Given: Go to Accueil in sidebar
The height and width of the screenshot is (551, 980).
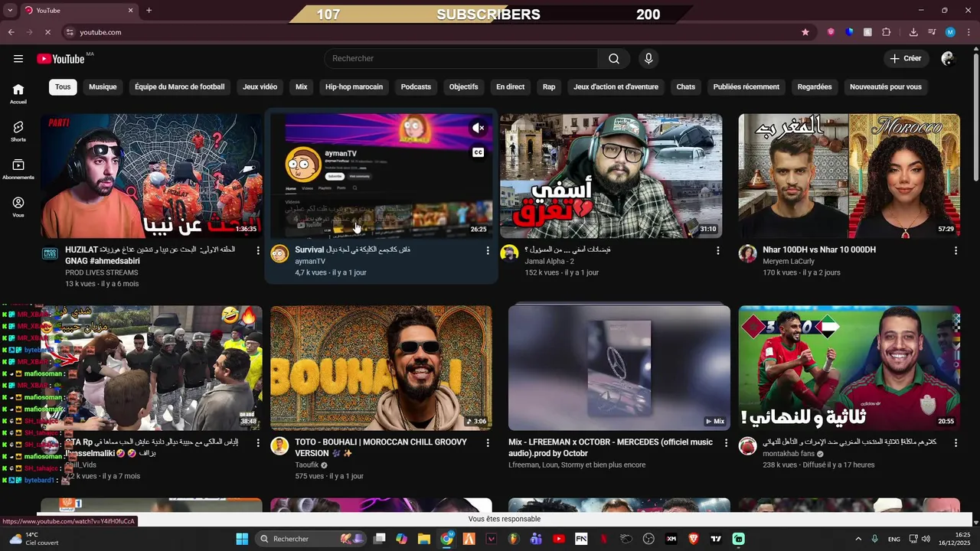Looking at the screenshot, I should coord(18,94).
